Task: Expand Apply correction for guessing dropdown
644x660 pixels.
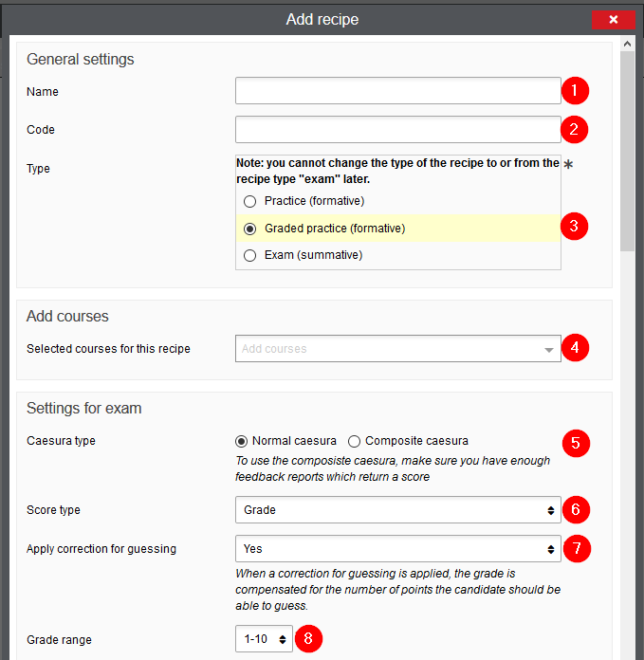Action: (x=398, y=548)
